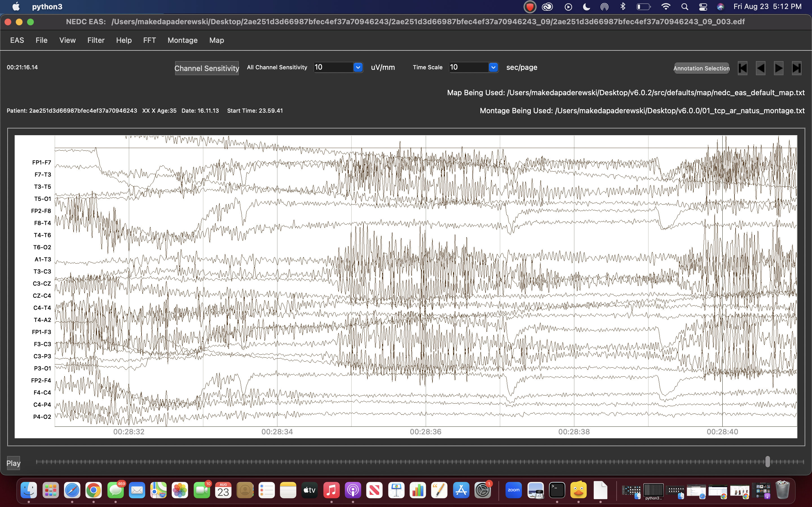Click the Channel Sensitivity button
The width and height of the screenshot is (812, 507).
point(207,68)
